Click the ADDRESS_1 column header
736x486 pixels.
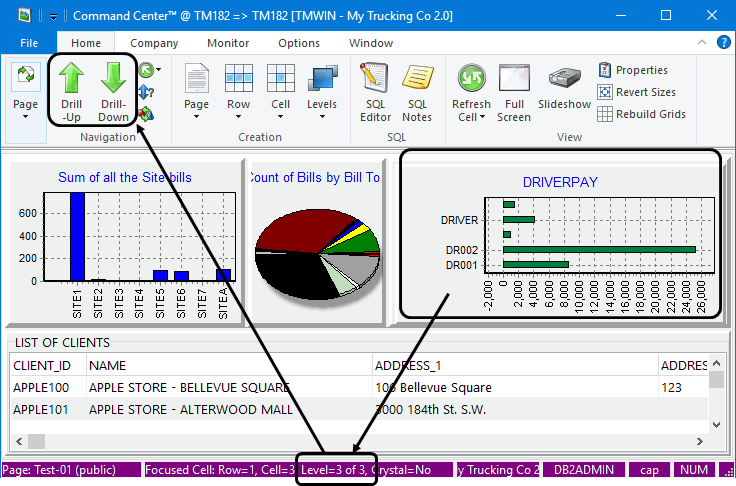point(515,365)
